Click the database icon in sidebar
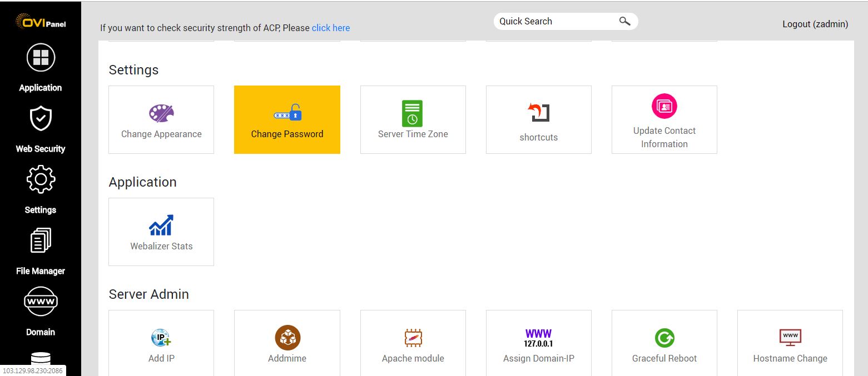Viewport: 868px width, 376px height. tap(41, 360)
